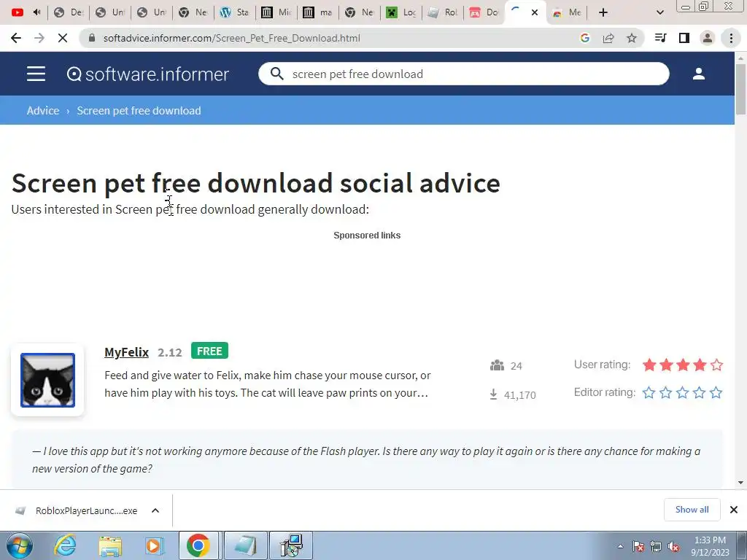Open a new browser tab
The width and height of the screenshot is (747, 560).
603,12
